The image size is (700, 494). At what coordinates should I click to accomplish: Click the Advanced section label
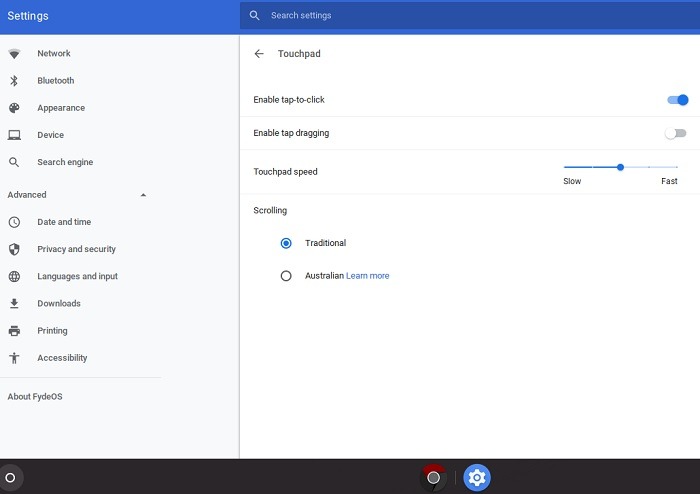[x=27, y=195]
